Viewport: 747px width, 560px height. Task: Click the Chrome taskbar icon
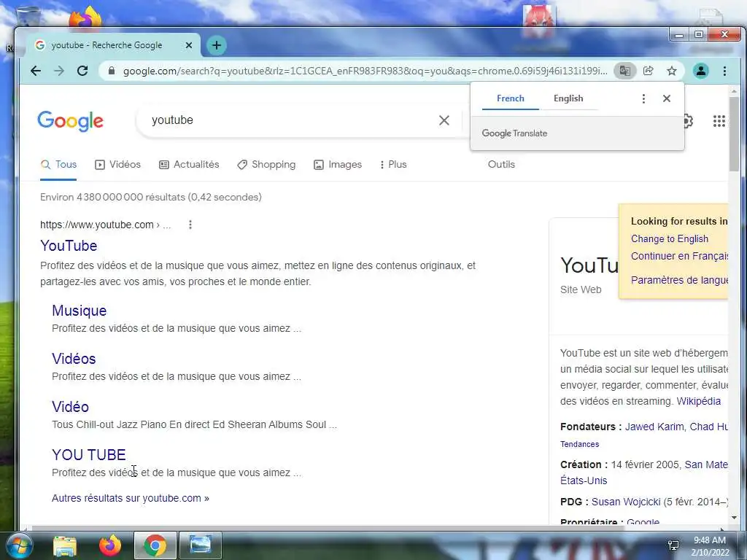tap(155, 545)
